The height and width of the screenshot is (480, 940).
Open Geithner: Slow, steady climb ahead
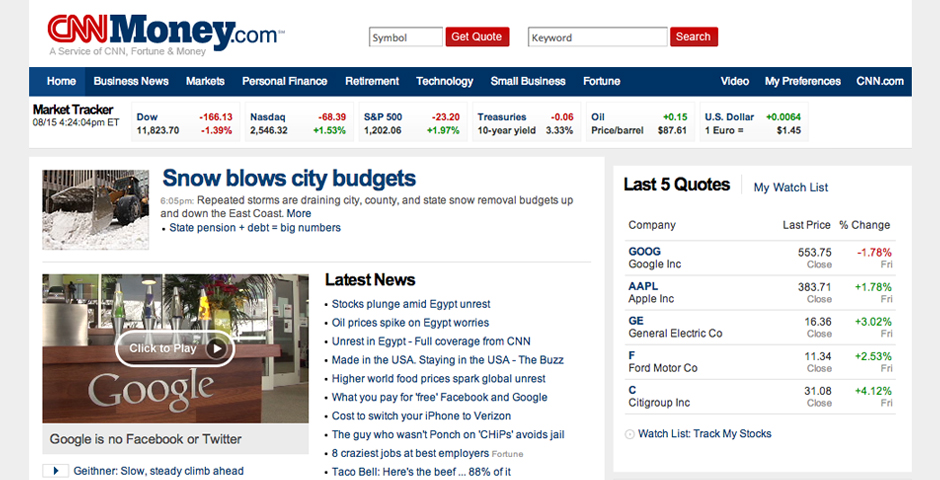point(158,471)
